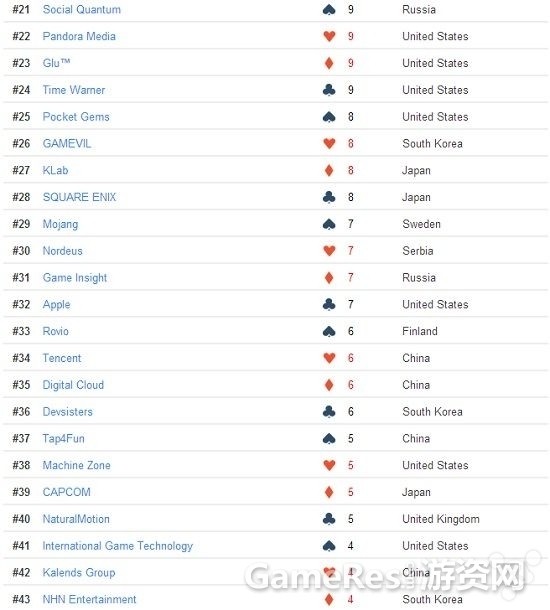
Task: Click the heart icon beside Tencent
Action: [329, 358]
